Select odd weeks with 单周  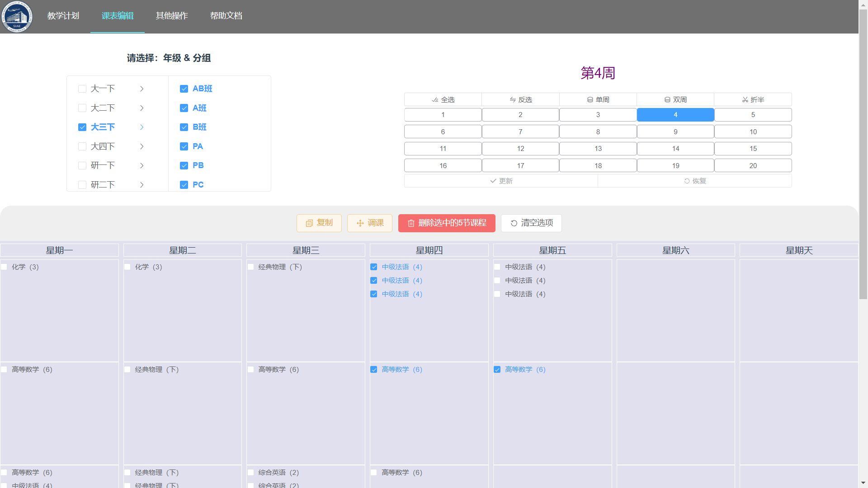598,99
